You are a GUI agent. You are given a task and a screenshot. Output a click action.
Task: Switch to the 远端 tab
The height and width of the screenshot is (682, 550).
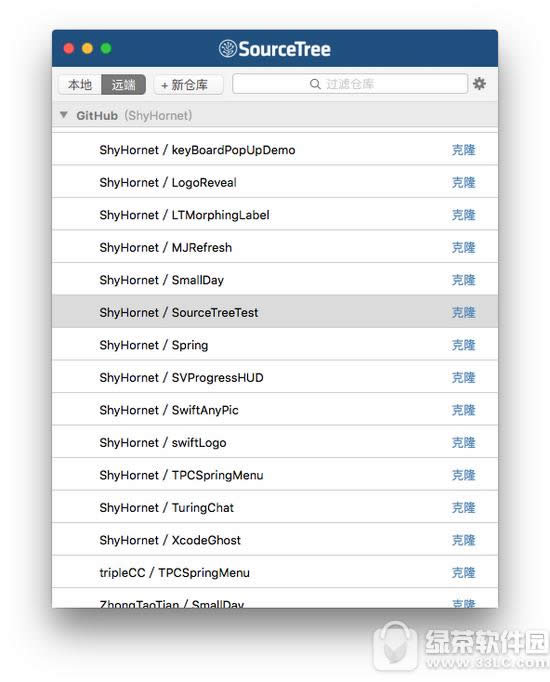[123, 84]
